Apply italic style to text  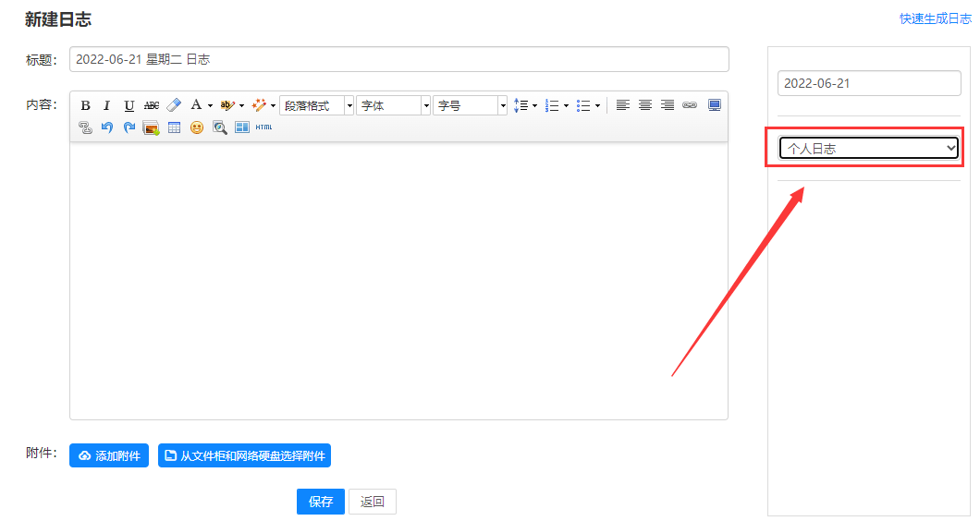(x=106, y=105)
